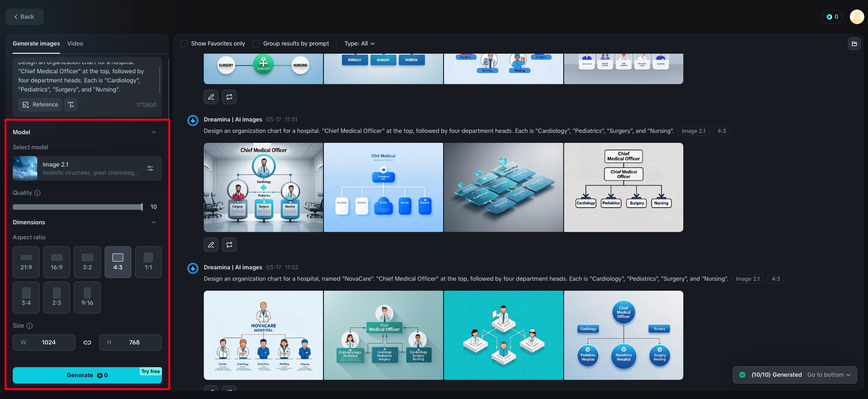The image size is (868, 399).
Task: Select the 3:2 aspect ratio
Action: (x=87, y=262)
